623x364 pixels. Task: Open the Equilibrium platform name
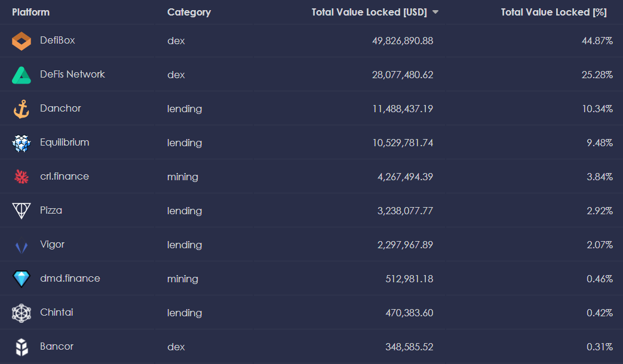point(65,143)
